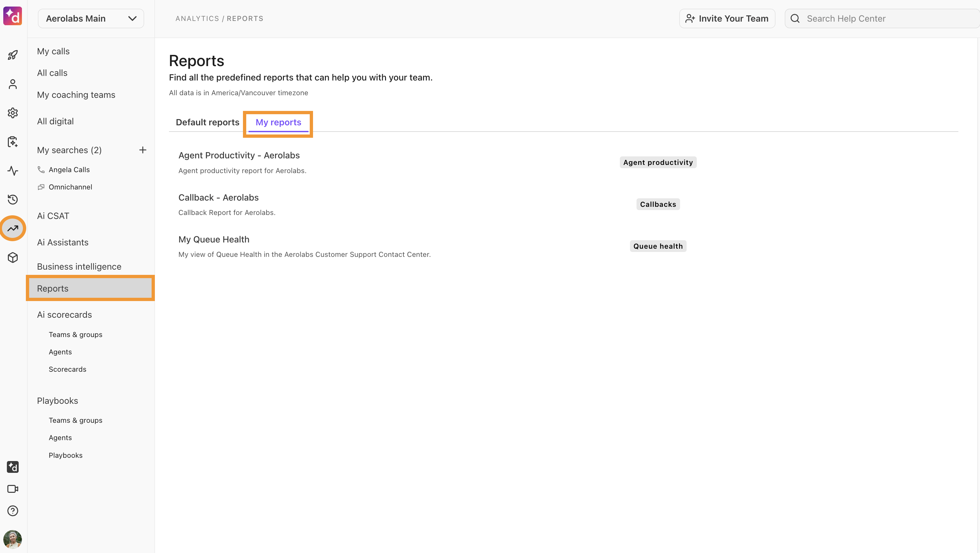980x553 pixels.
Task: Open the Angela Calls saved search
Action: click(69, 169)
